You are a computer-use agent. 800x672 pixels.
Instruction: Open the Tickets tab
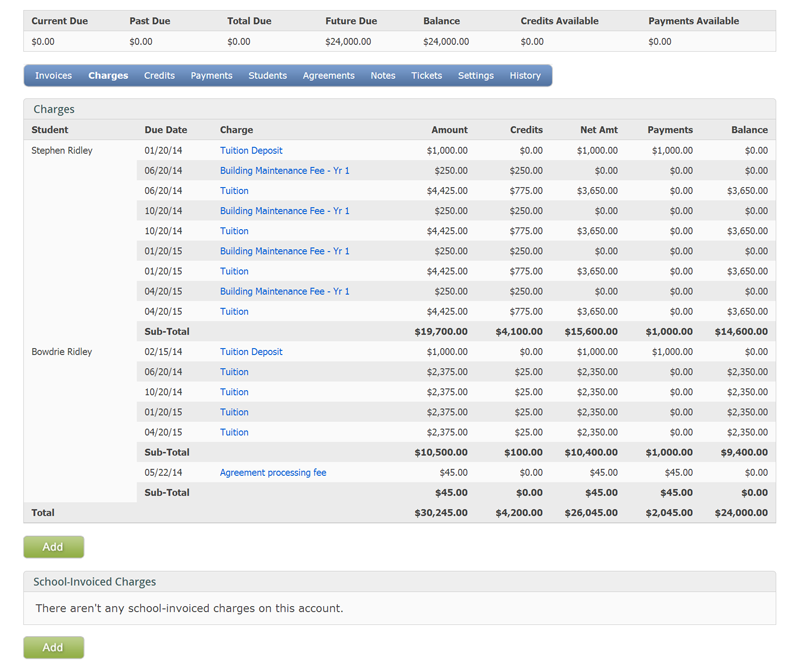coord(426,75)
